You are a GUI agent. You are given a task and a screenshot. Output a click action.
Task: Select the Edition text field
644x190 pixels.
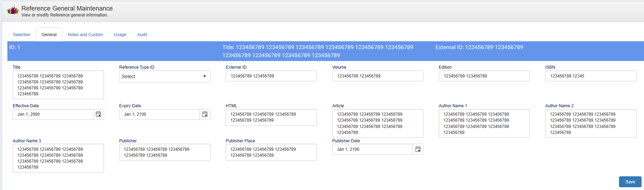pos(484,76)
